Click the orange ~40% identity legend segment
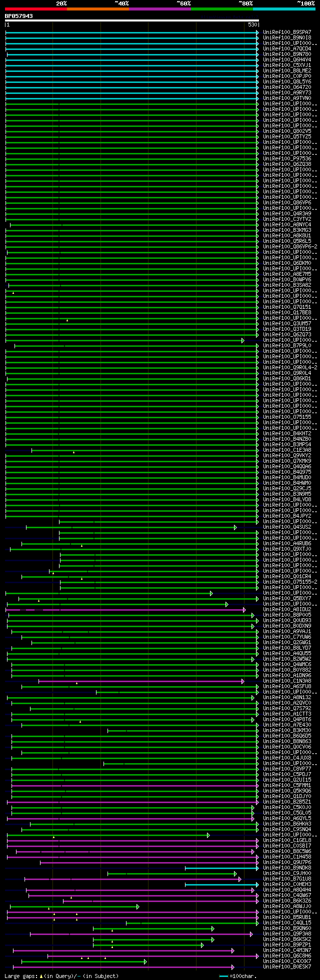The width and height of the screenshot is (320, 980). point(98,9)
